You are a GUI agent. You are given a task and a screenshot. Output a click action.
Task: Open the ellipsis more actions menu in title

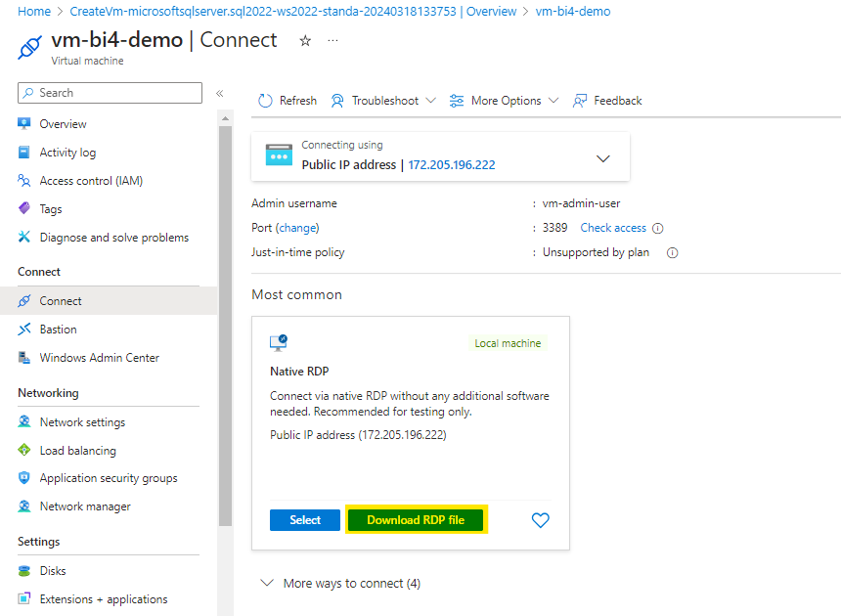(332, 41)
